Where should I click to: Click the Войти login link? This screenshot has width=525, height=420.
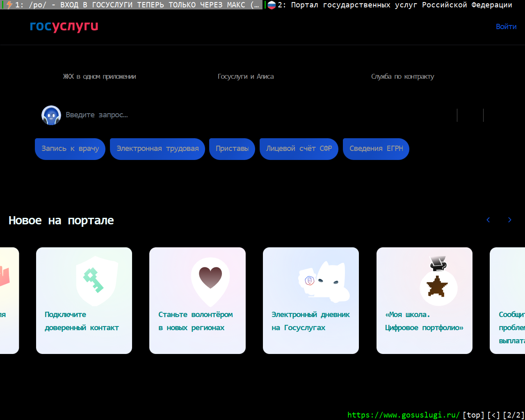click(x=506, y=27)
